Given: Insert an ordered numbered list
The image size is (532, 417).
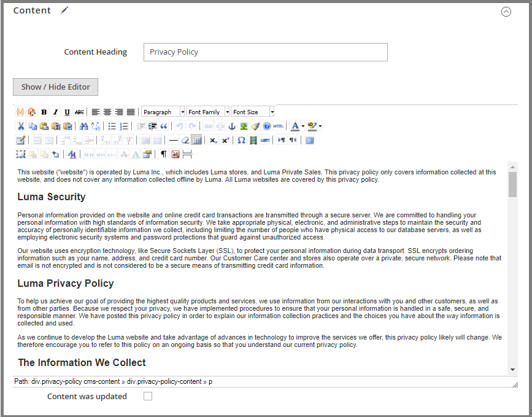Looking at the screenshot, I should click(124, 127).
